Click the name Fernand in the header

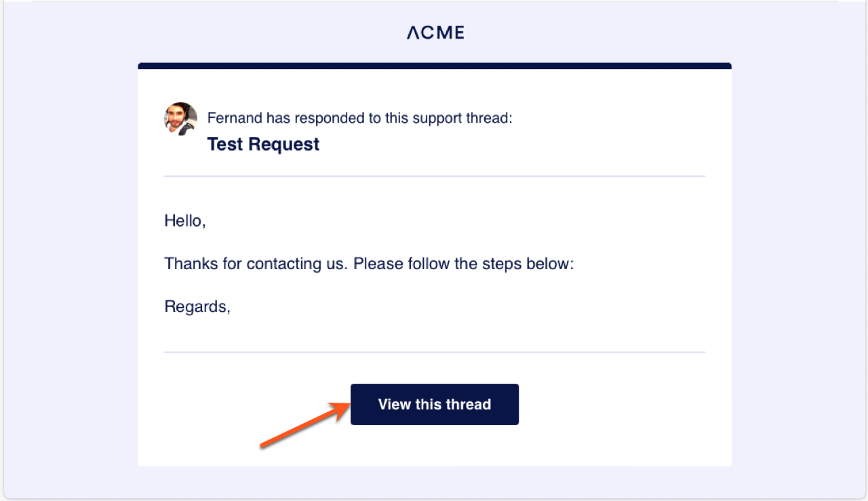pos(234,118)
